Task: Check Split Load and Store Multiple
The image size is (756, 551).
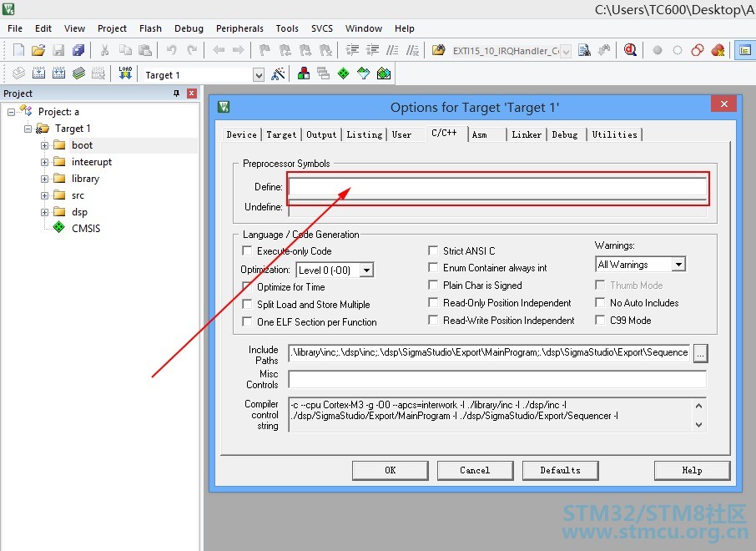Action: tap(247, 304)
